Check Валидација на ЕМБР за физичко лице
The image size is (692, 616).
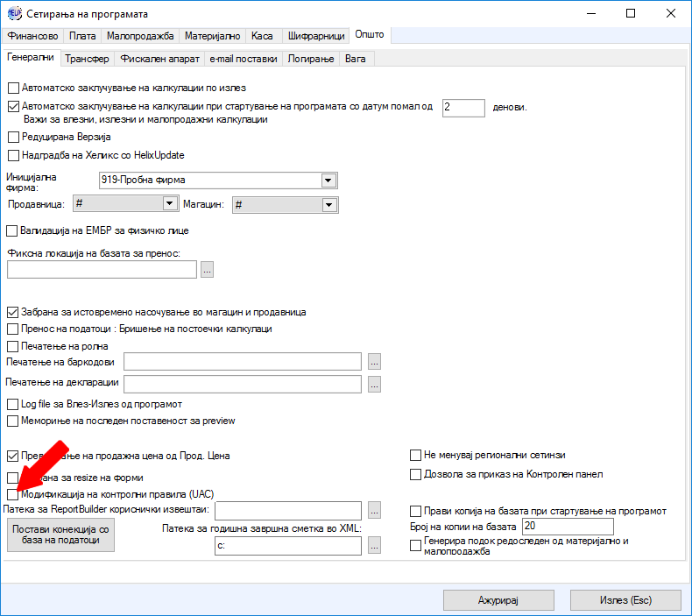[12, 231]
